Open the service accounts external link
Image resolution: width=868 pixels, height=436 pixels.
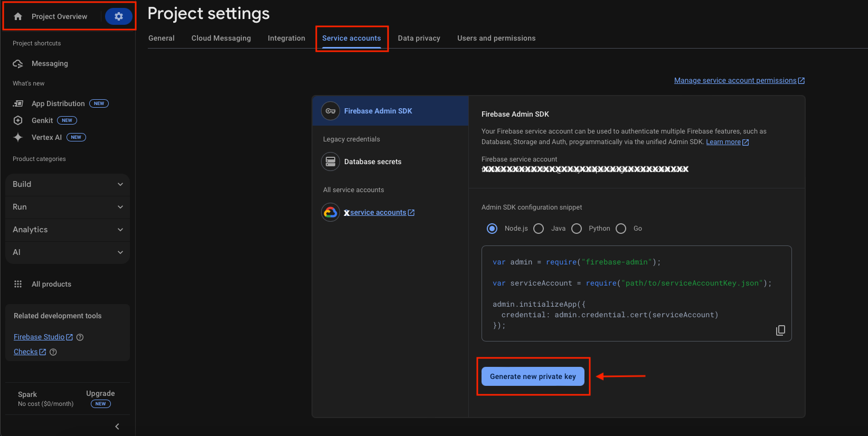(379, 212)
